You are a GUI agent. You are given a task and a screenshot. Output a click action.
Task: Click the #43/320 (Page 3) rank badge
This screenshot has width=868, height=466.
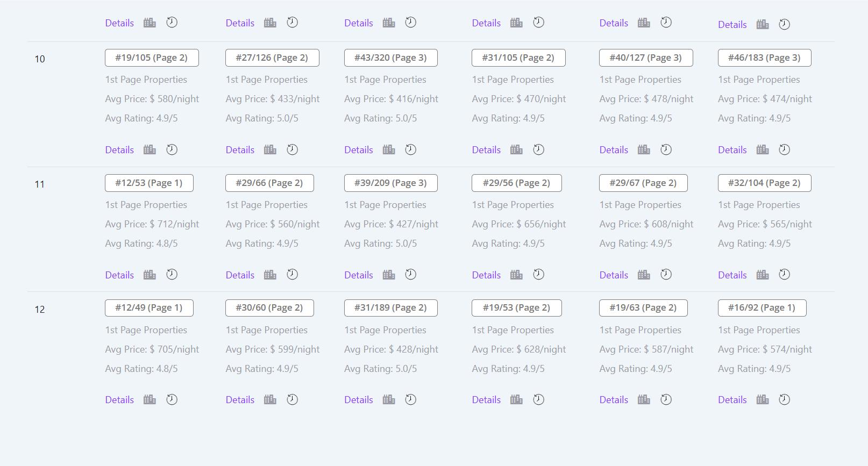[x=391, y=58]
